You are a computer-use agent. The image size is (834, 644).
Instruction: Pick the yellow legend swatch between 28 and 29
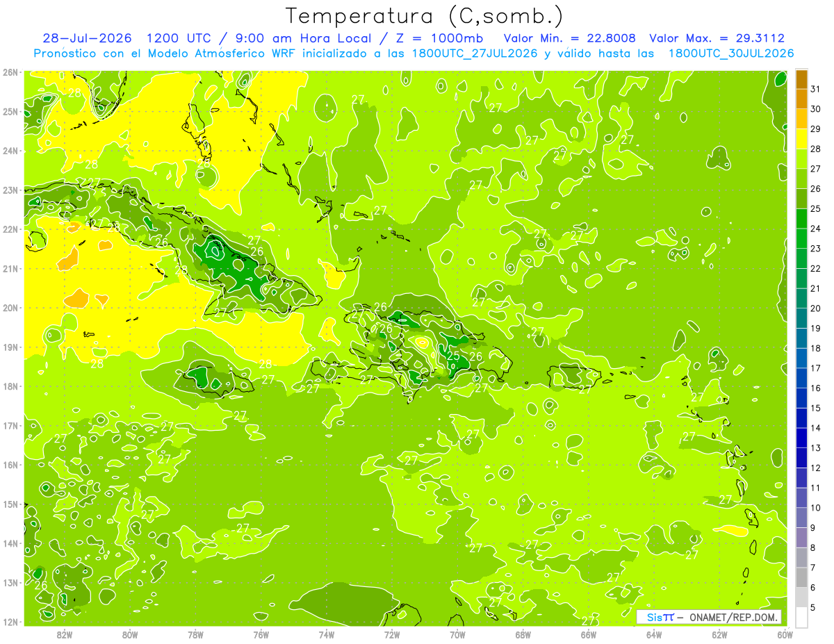(x=801, y=139)
